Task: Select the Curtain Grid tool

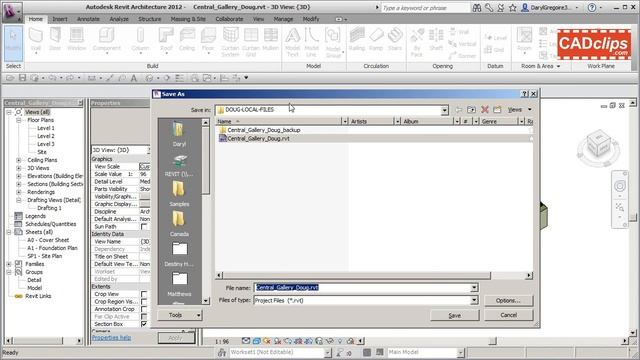Action: tap(251, 42)
